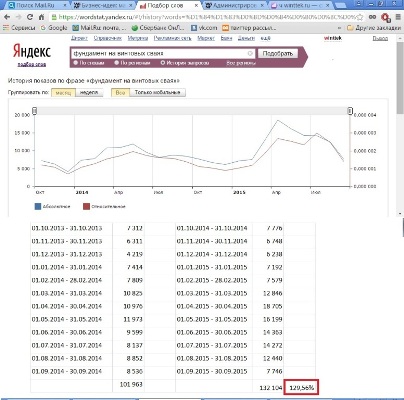Click the cell 01.10.2013 - 31.10.2013

[x=67, y=228]
